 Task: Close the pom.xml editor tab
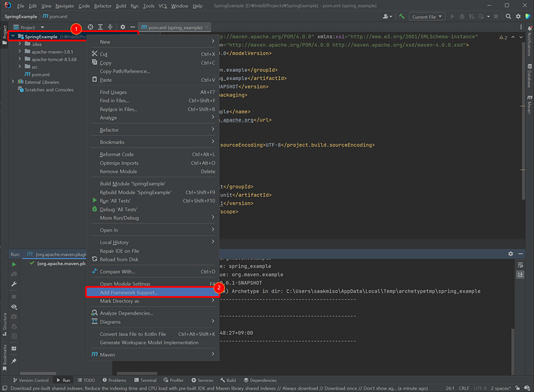(207, 27)
